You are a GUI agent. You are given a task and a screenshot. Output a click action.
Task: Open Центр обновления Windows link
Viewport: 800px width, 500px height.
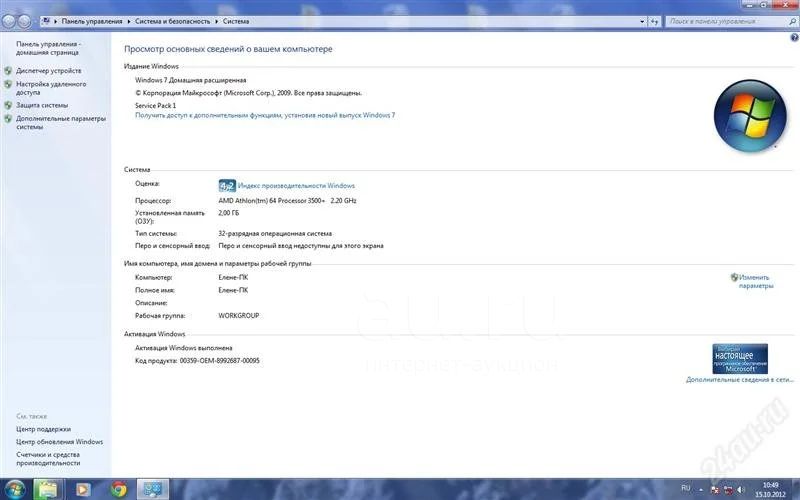[x=59, y=442]
